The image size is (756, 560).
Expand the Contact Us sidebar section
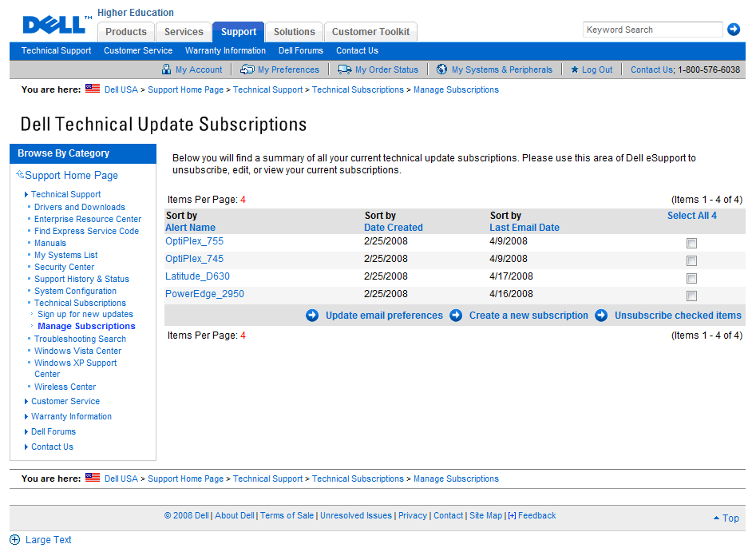click(26, 447)
